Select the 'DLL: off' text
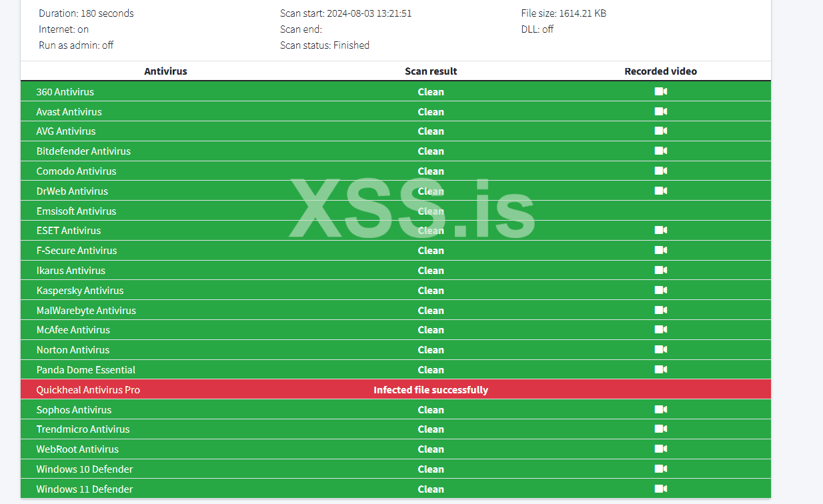The width and height of the screenshot is (823, 504). pyautogui.click(x=538, y=29)
